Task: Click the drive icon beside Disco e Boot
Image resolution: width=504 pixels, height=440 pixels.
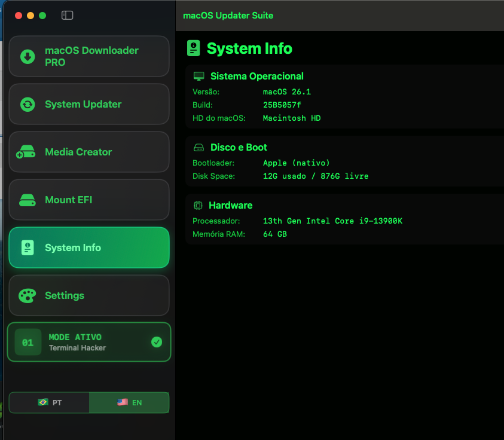Action: tap(198, 148)
